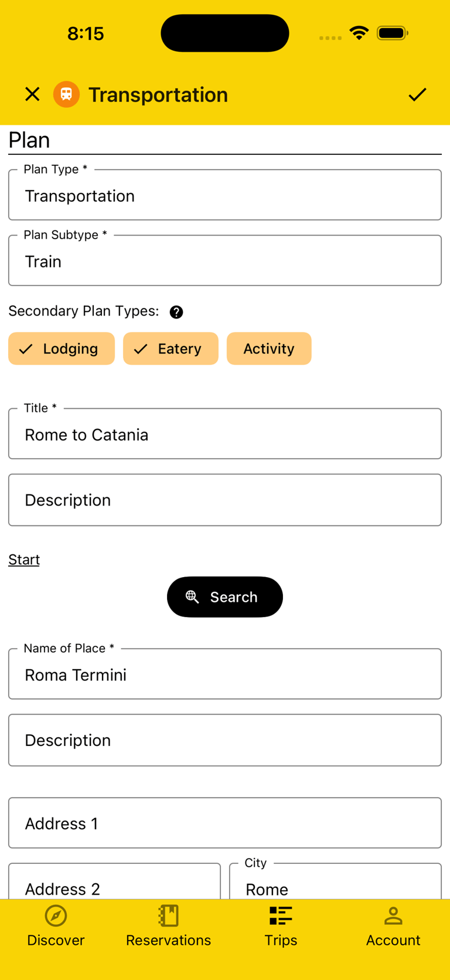
Task: Open help via the question mark icon
Action: pyautogui.click(x=176, y=312)
